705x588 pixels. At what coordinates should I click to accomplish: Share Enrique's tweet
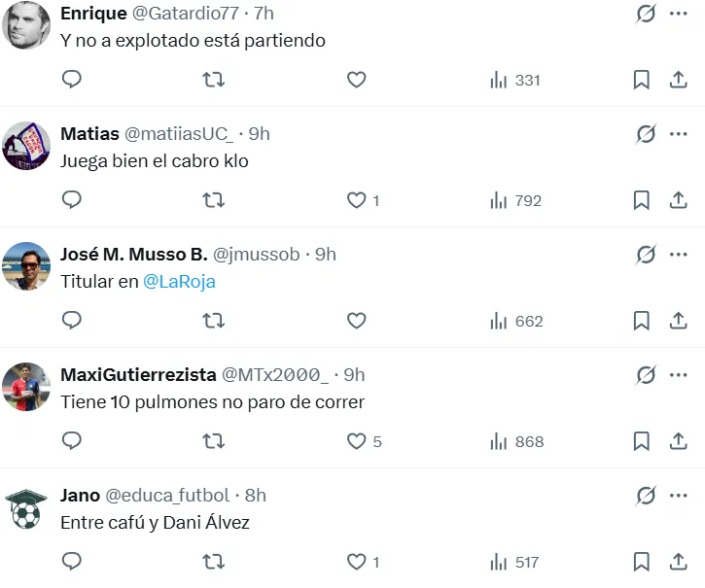[x=679, y=80]
